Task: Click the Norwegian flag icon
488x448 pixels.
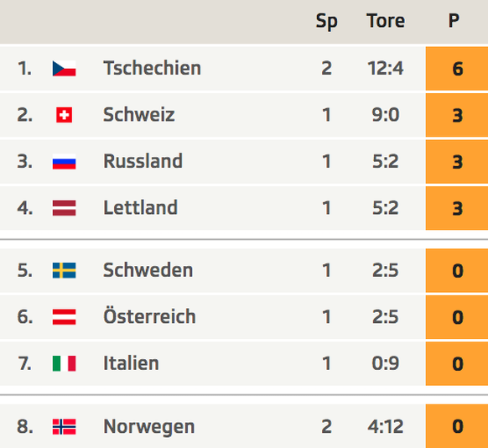Action: coord(64,426)
